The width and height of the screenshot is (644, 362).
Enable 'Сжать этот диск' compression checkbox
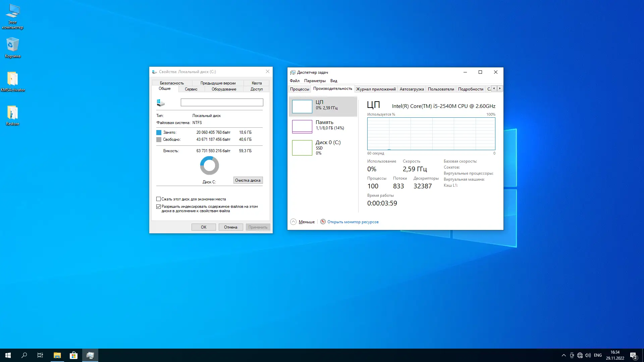click(159, 199)
